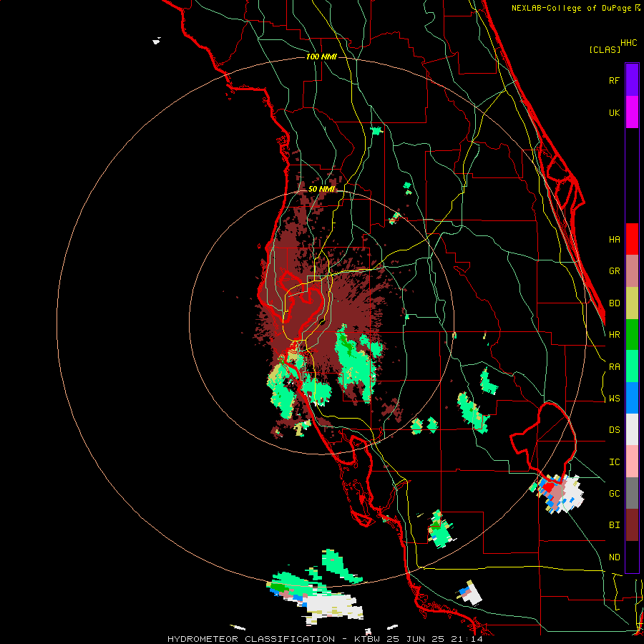Click the WS blue legend swatch

click(x=632, y=398)
